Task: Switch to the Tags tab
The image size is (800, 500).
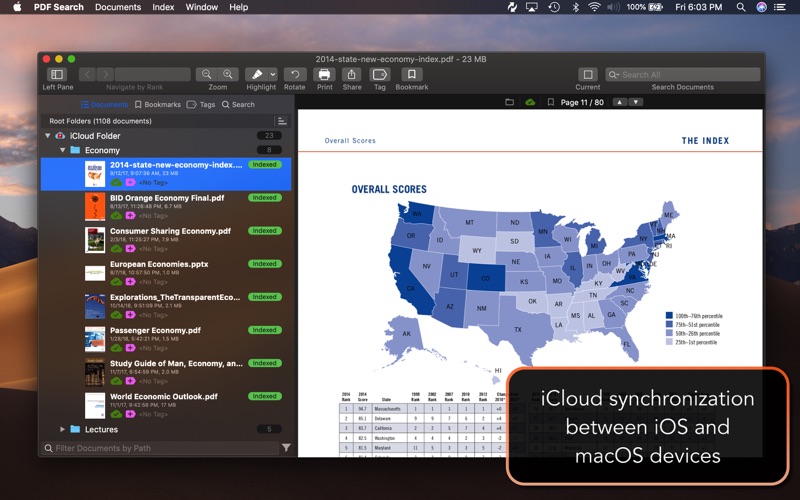Action: 201,105
